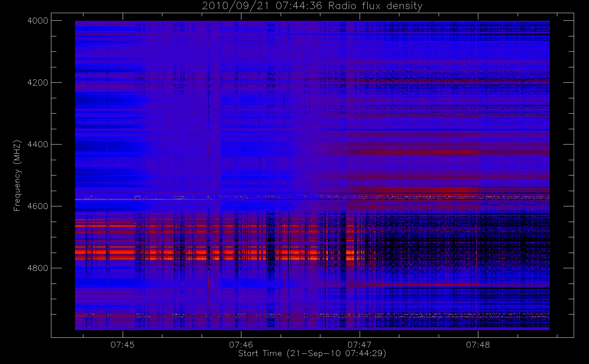Viewport: 589px width, 364px height.
Task: Click the 'Start Time (21-Sep-10 07:44:29)' label
Action: pos(312,353)
